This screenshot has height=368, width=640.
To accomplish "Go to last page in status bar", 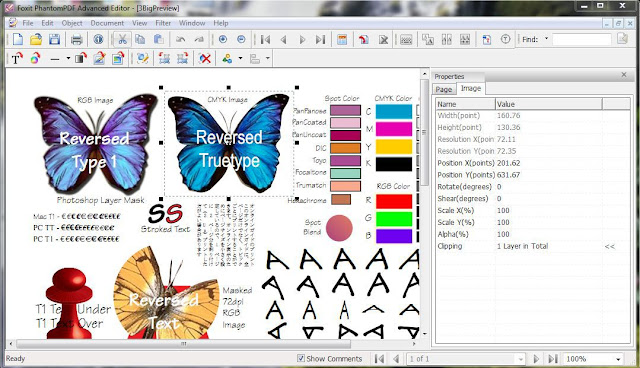I will click(553, 359).
